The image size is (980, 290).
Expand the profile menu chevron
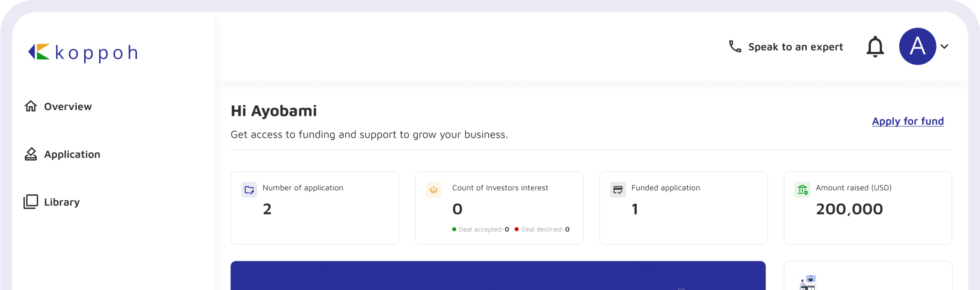tap(945, 47)
